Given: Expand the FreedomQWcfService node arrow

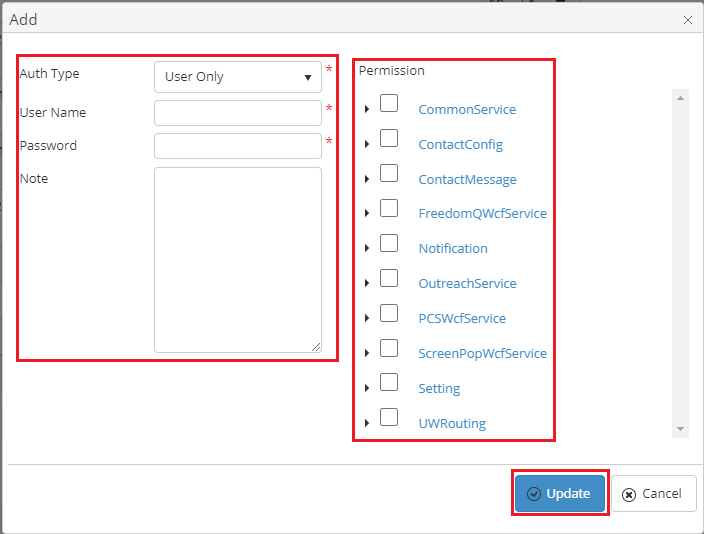Looking at the screenshot, I should point(367,213).
